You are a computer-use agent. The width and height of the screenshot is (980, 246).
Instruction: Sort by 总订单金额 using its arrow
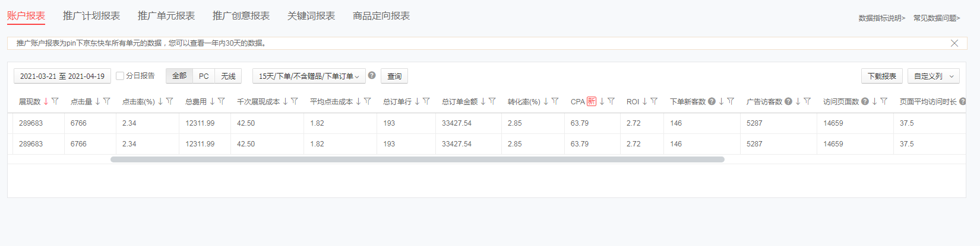(x=483, y=101)
